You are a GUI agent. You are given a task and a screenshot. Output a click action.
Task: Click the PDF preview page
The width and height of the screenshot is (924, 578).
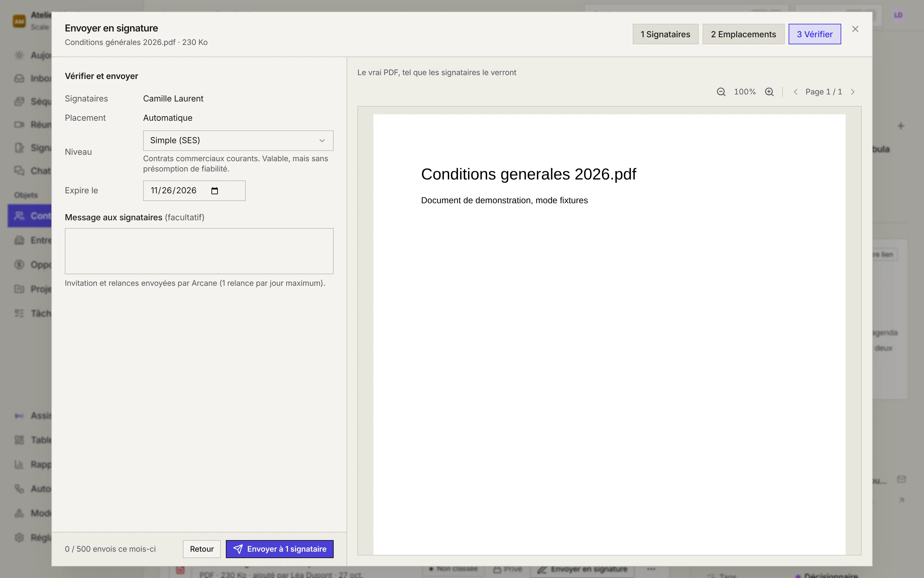pos(609,335)
